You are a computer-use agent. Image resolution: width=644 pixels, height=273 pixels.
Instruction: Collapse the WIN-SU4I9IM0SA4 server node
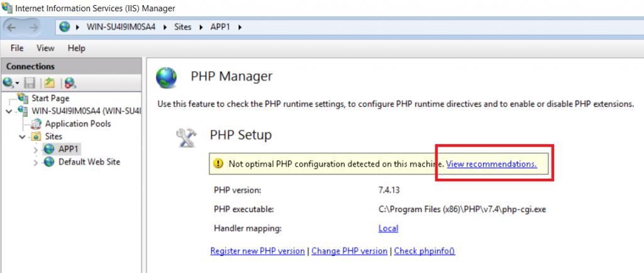coord(9,111)
